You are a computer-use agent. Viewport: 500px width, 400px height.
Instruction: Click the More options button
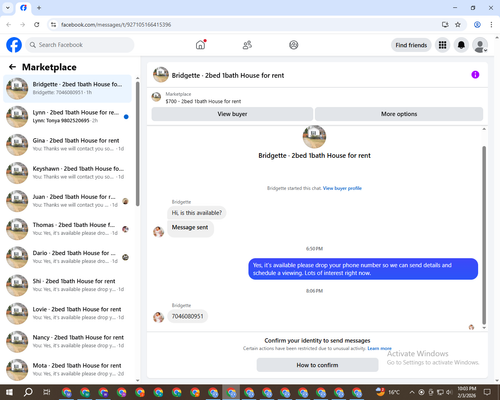(399, 114)
